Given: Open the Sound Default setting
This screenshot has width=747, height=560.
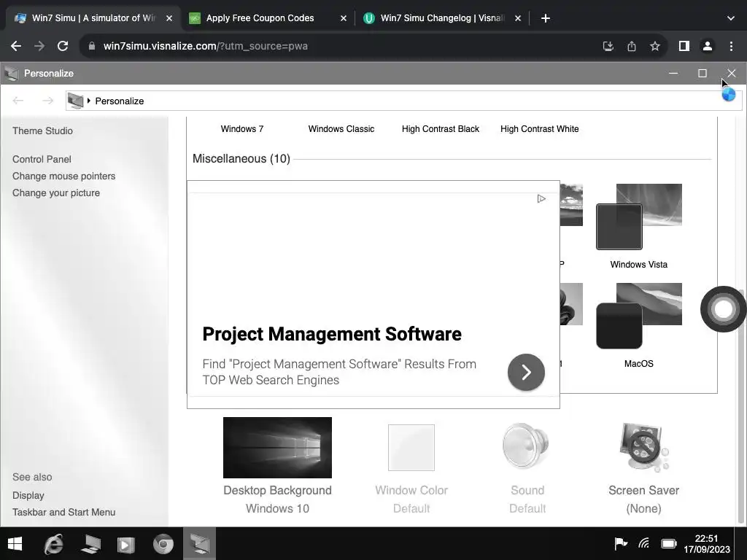Looking at the screenshot, I should tap(527, 469).
